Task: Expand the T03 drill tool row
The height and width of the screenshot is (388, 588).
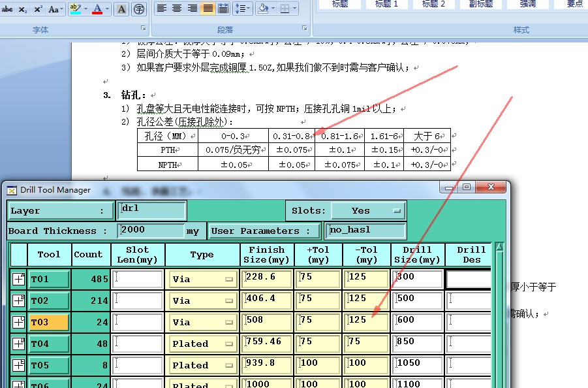Action: click(x=19, y=322)
